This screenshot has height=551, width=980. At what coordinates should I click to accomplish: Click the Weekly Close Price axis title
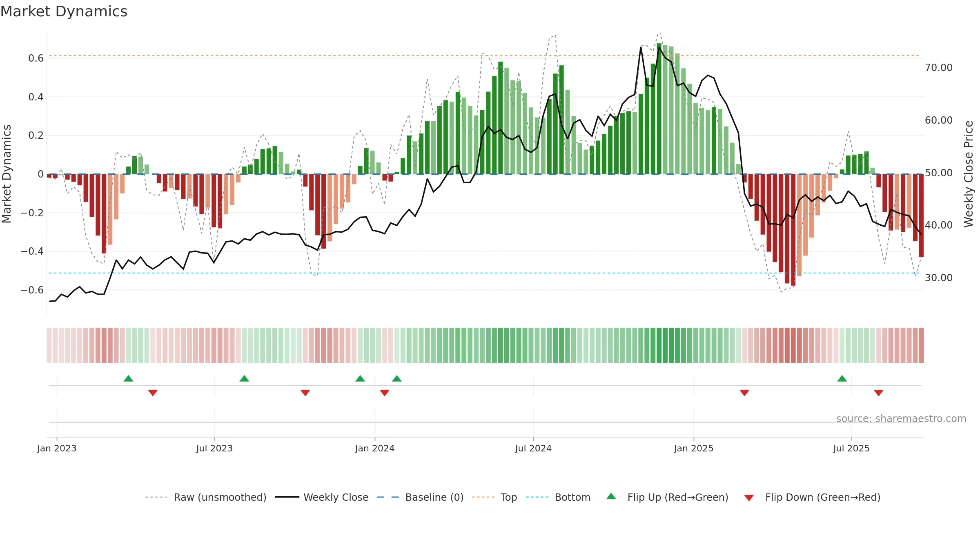969,174
